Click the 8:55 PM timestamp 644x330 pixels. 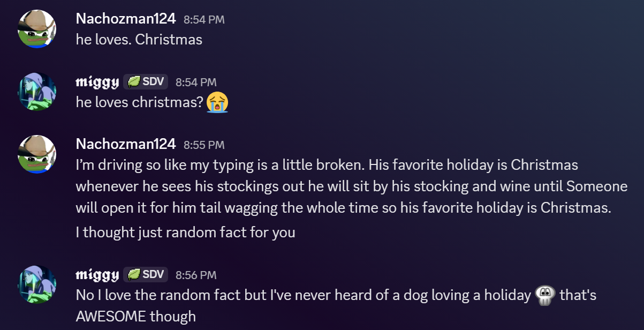click(204, 145)
